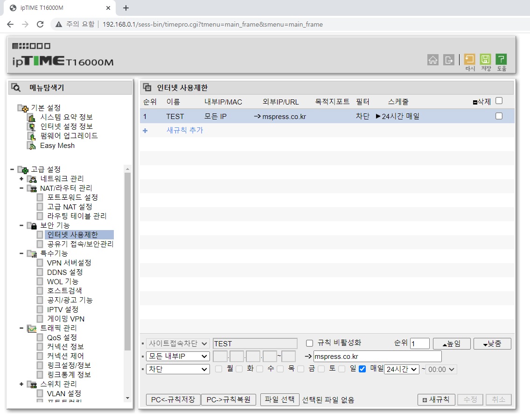Click the 새규칙 button
Image resolution: width=530 pixels, height=420 pixels.
coord(436,400)
